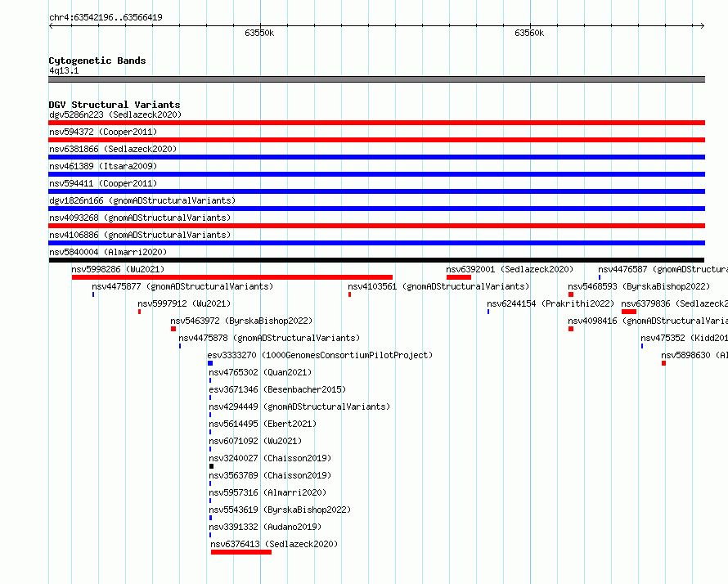This screenshot has width=728, height=584.
Task: Select the nsv5998286 (Wu2021) red bar
Action: pos(232,277)
